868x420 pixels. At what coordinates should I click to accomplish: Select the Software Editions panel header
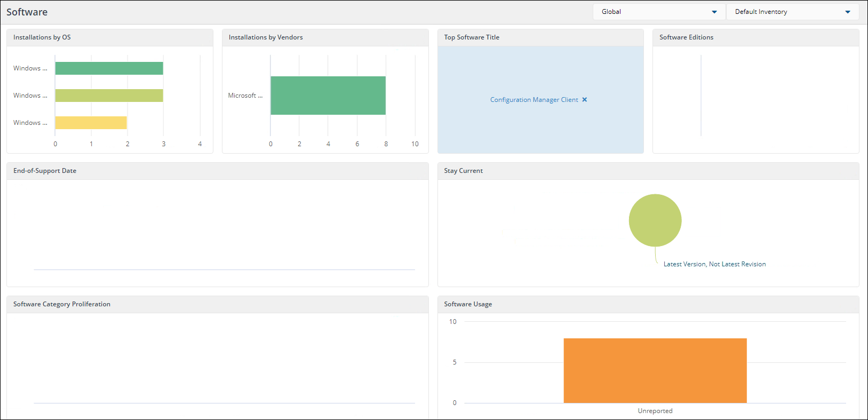pos(686,37)
